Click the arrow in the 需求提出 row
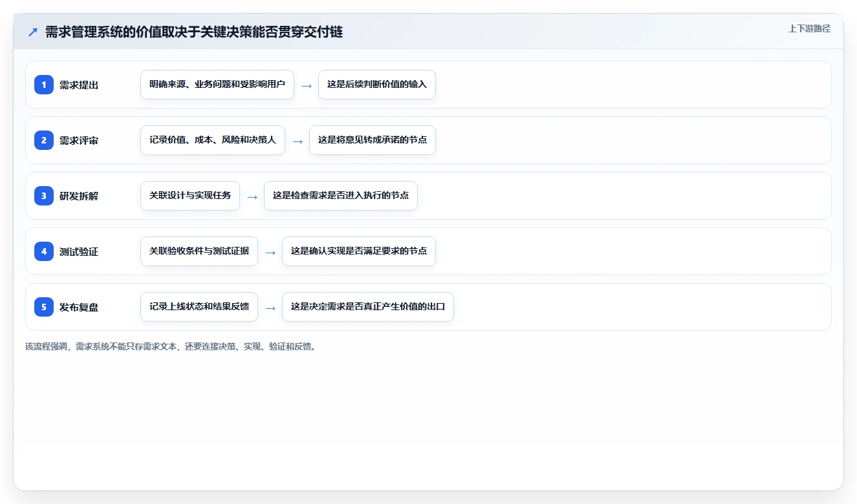 tap(307, 85)
